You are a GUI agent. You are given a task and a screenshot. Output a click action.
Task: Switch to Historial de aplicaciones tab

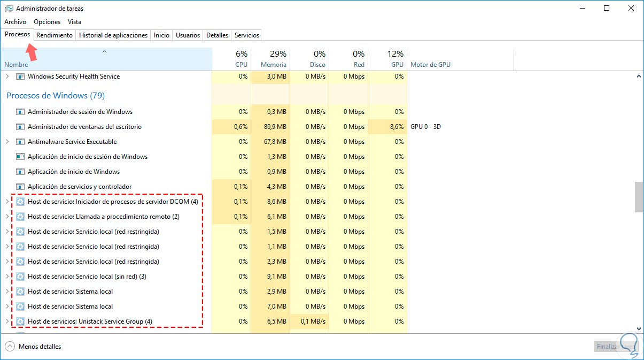click(113, 35)
